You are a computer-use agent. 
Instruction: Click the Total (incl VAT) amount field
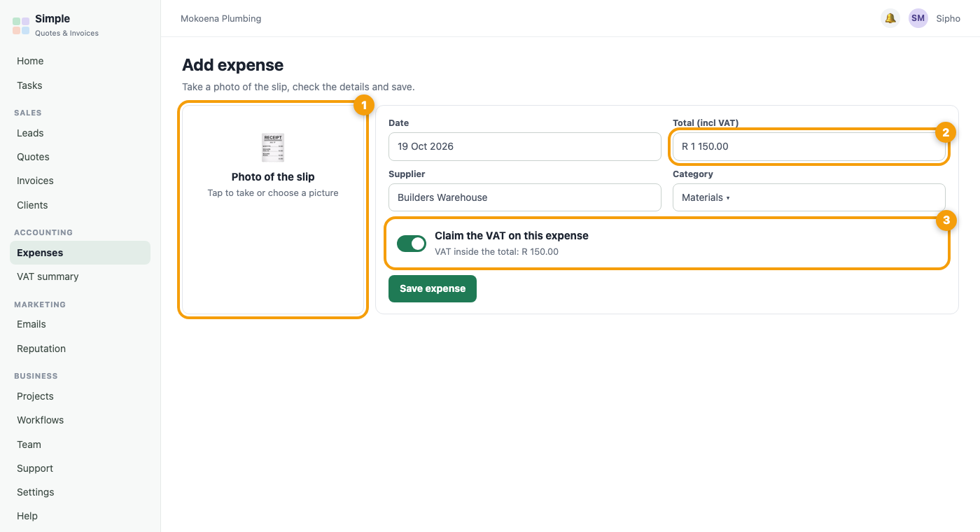click(x=809, y=146)
